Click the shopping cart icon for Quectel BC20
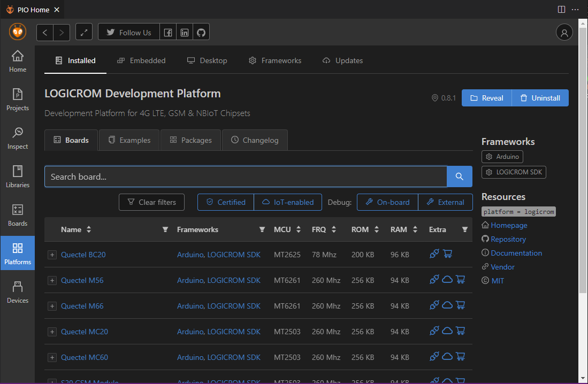This screenshot has width=588, height=384. pos(447,254)
